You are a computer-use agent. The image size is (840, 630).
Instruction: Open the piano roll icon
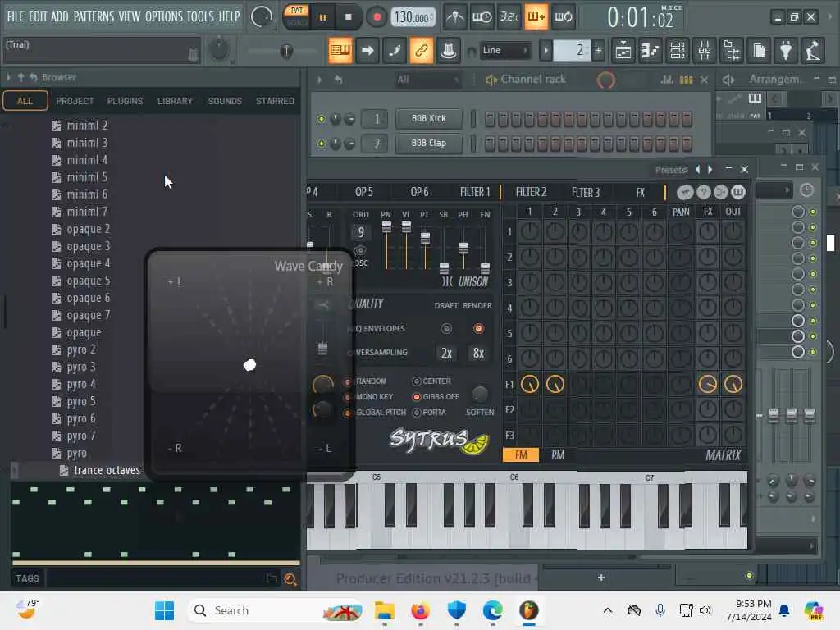point(651,51)
